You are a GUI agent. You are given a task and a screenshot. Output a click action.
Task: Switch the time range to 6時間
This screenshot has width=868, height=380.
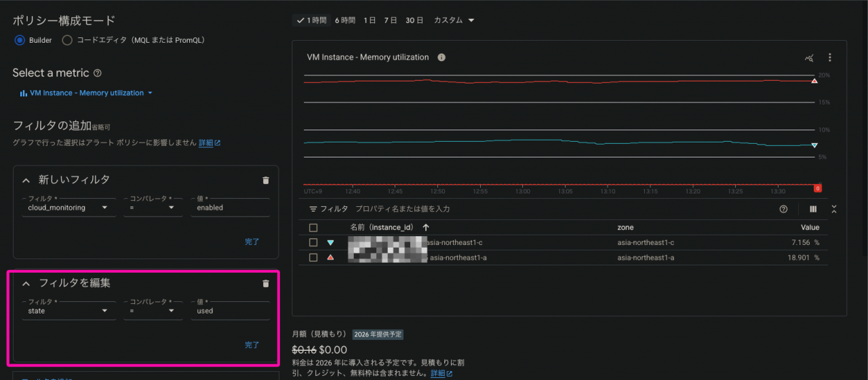coord(344,20)
